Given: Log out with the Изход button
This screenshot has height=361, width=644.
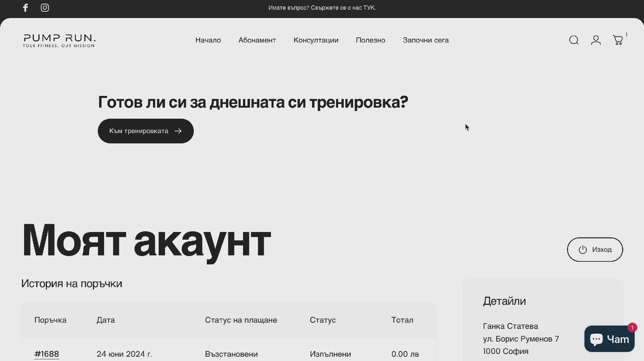Looking at the screenshot, I should tap(595, 250).
